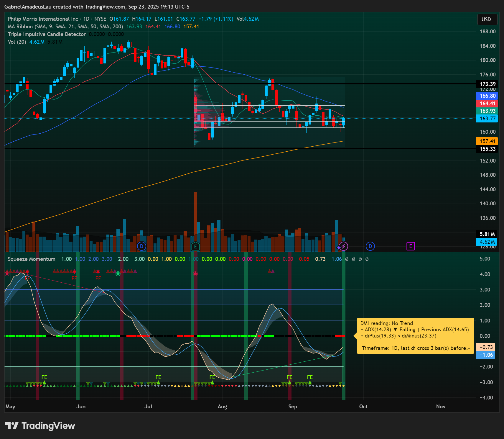Click the -0.73 squeeze value label

(486, 347)
